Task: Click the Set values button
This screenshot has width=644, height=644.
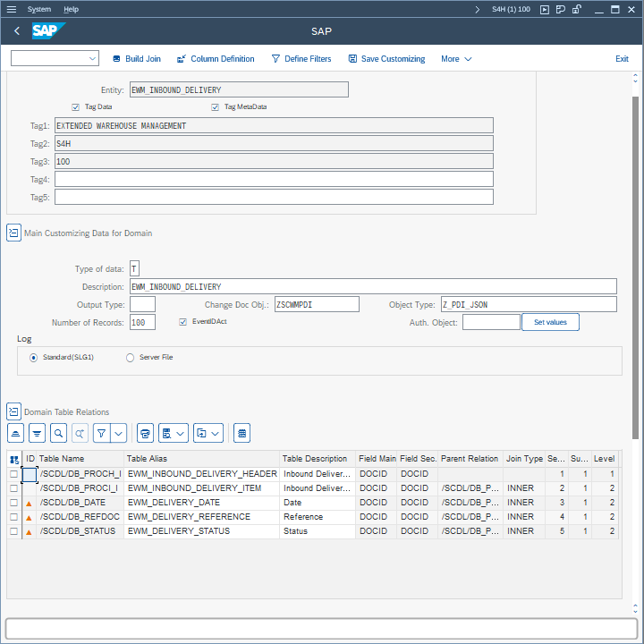Action: click(x=550, y=322)
